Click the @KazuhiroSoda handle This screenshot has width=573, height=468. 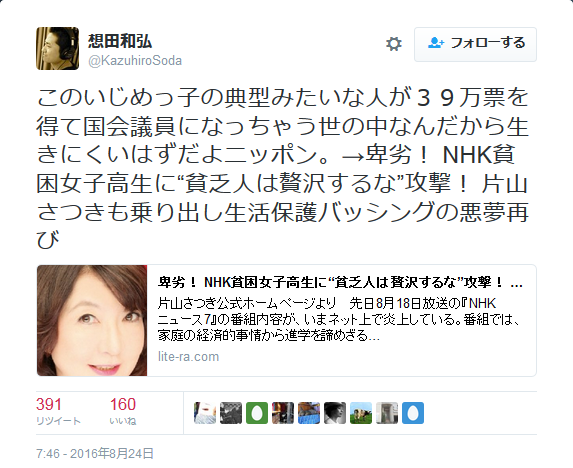pos(135,61)
